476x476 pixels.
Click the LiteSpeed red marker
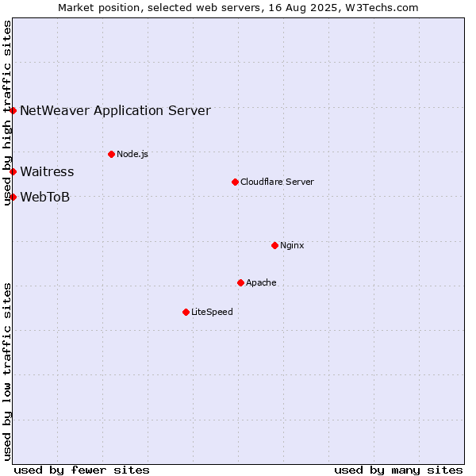click(x=186, y=312)
